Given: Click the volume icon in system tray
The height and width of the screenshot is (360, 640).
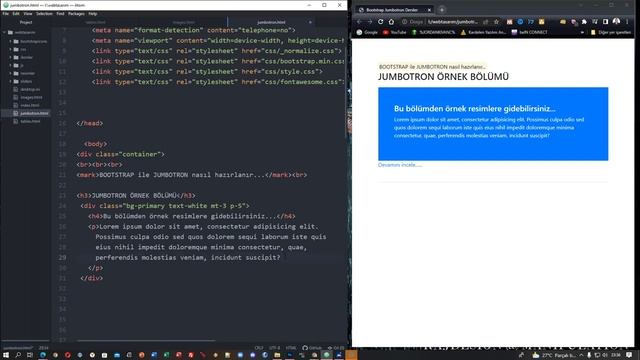Looking at the screenshot, I should tap(605, 356).
